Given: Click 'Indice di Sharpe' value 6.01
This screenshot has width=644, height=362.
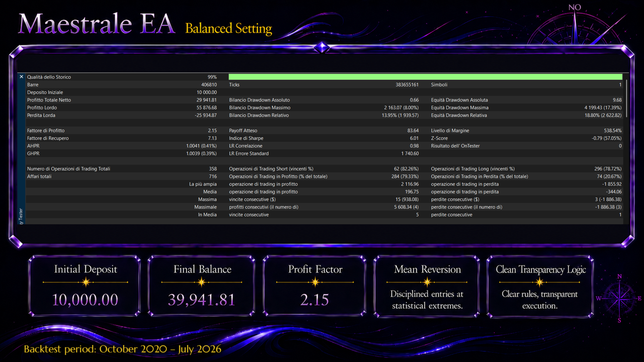Looking at the screenshot, I should pos(414,138).
